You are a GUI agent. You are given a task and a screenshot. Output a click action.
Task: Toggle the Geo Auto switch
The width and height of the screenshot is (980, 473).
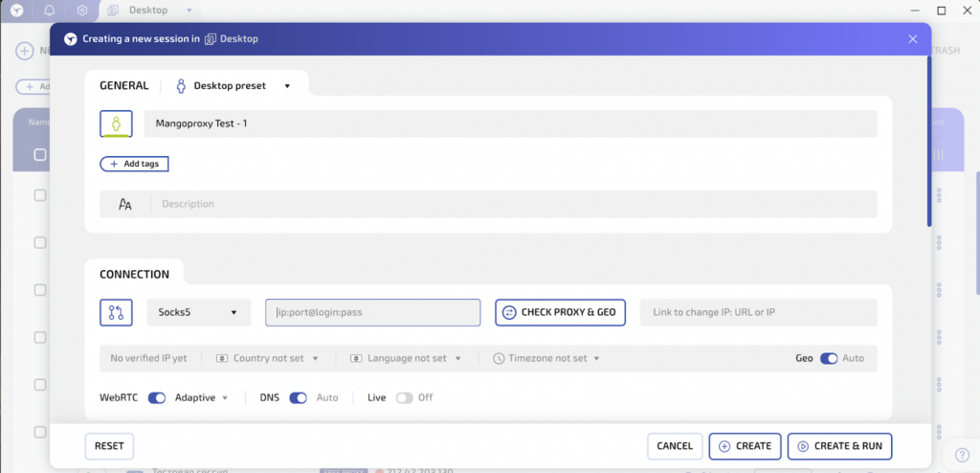829,358
